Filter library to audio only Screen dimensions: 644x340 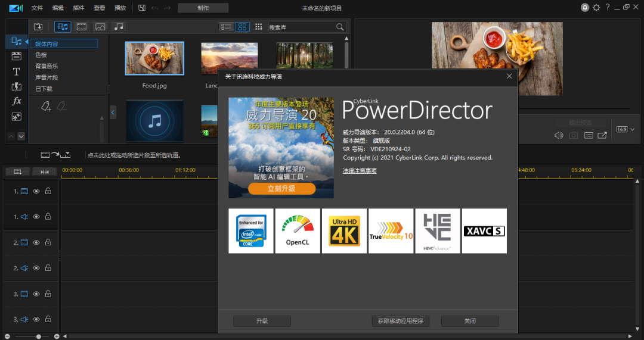[119, 27]
